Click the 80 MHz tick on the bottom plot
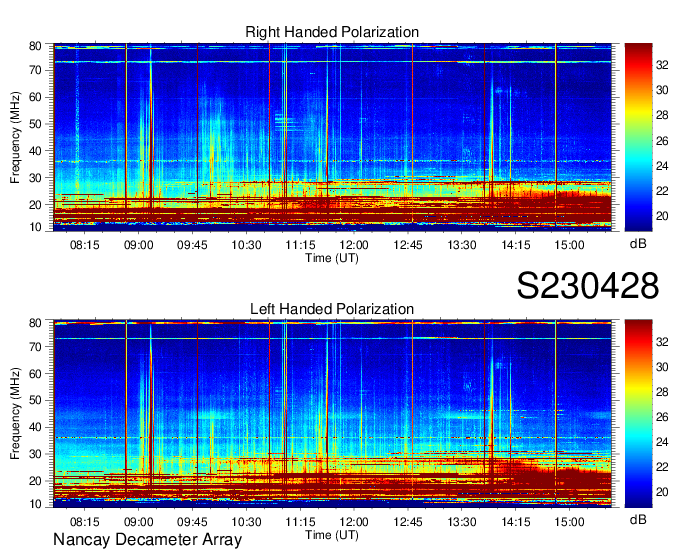Image resolution: width=680 pixels, height=552 pixels. 36,323
